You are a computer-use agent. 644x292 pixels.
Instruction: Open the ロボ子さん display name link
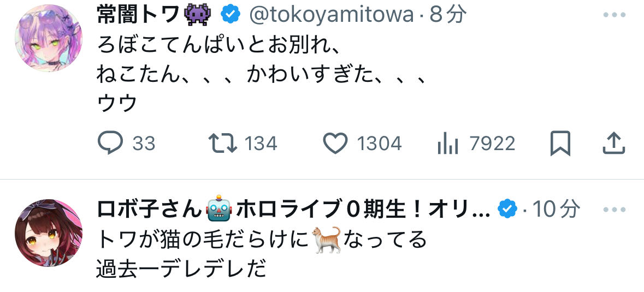point(293,210)
